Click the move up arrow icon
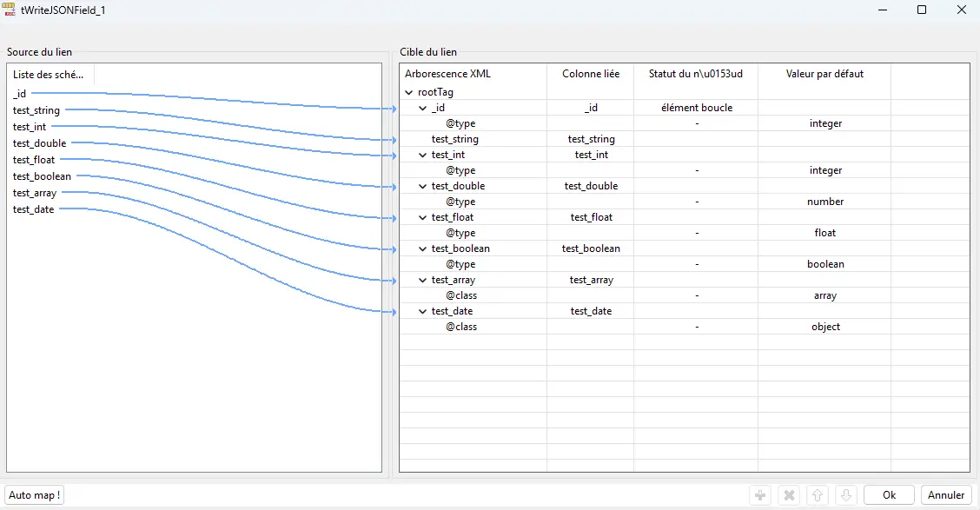Image resolution: width=980 pixels, height=510 pixels. (817, 495)
